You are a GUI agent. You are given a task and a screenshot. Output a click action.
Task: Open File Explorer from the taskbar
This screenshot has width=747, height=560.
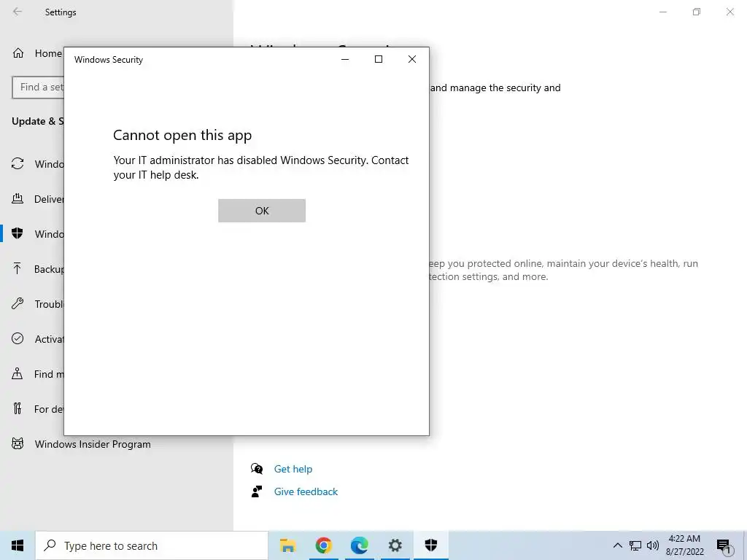[287, 545]
